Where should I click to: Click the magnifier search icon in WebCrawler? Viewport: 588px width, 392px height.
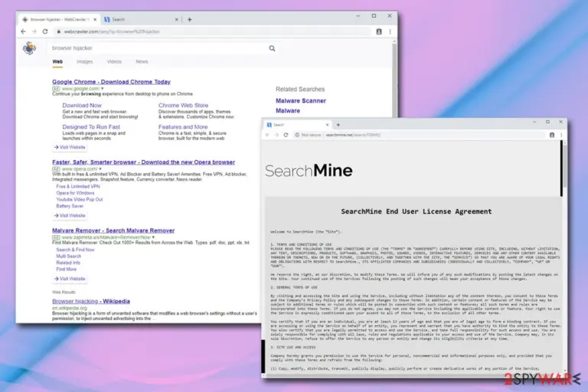tap(272, 48)
